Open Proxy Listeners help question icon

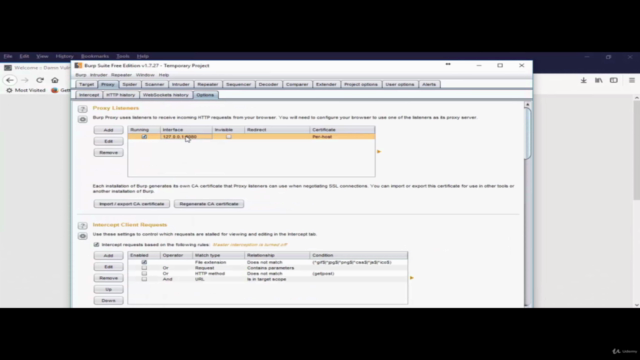click(x=82, y=109)
